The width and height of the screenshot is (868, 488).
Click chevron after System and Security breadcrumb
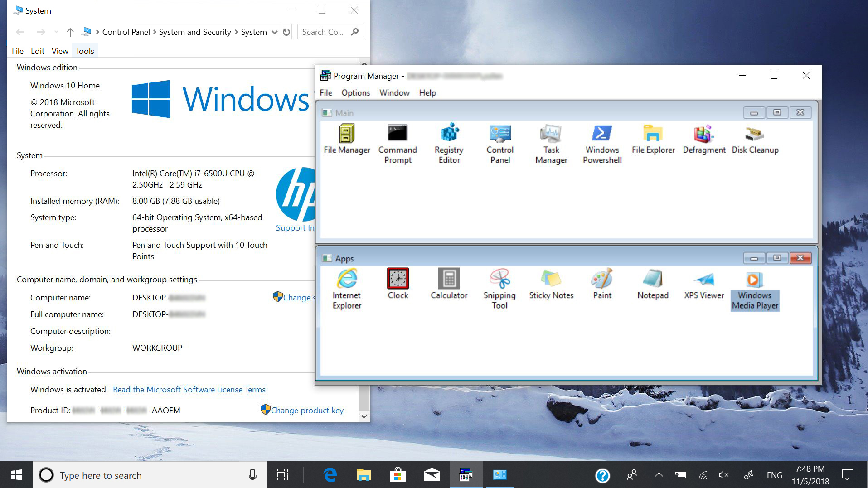[x=236, y=32]
